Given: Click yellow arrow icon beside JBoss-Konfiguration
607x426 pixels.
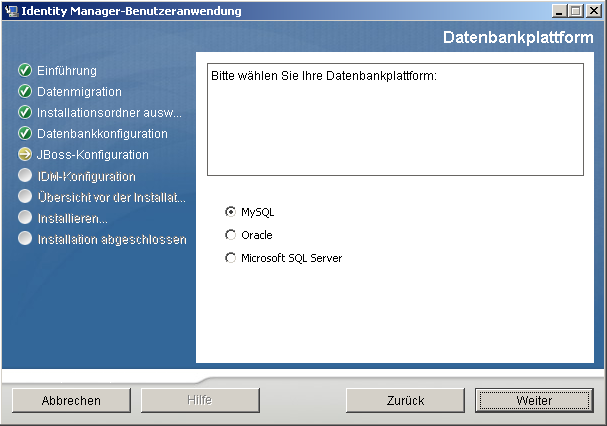Looking at the screenshot, I should point(25,154).
